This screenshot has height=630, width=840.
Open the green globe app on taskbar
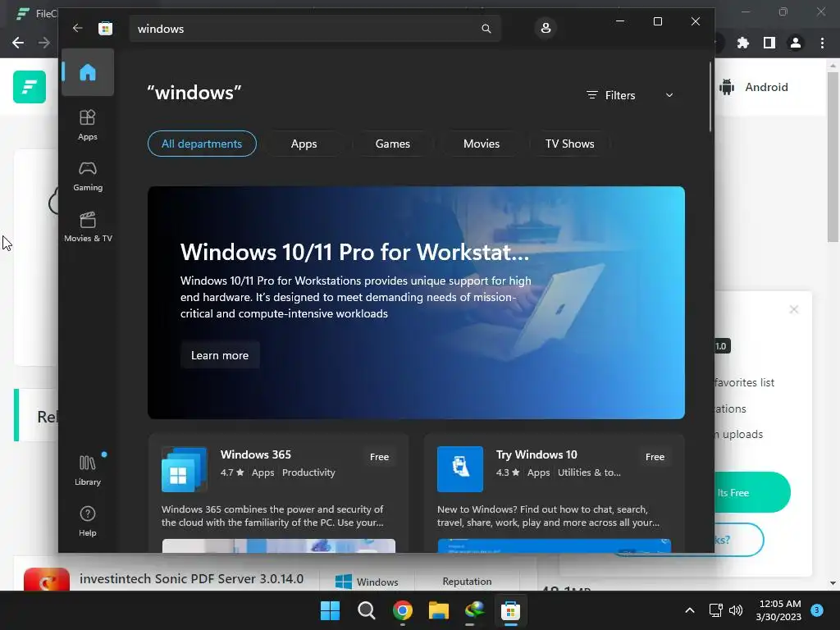coord(475,610)
